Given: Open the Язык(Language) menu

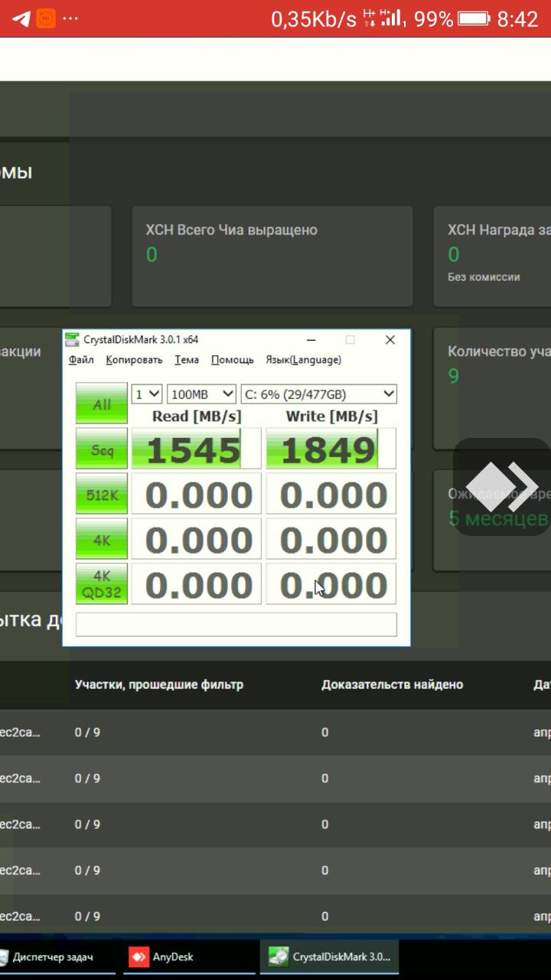Looking at the screenshot, I should tap(303, 360).
